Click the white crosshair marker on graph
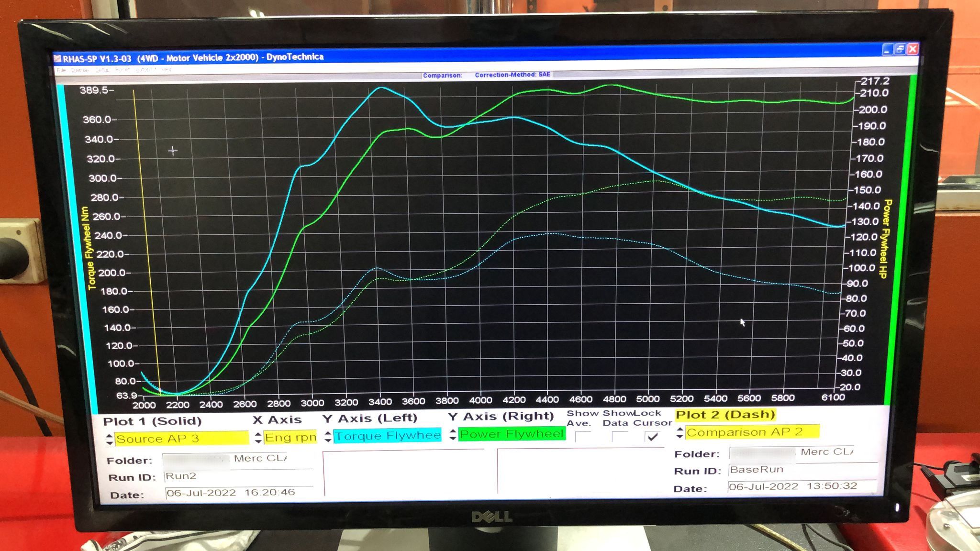980x551 pixels. click(173, 151)
